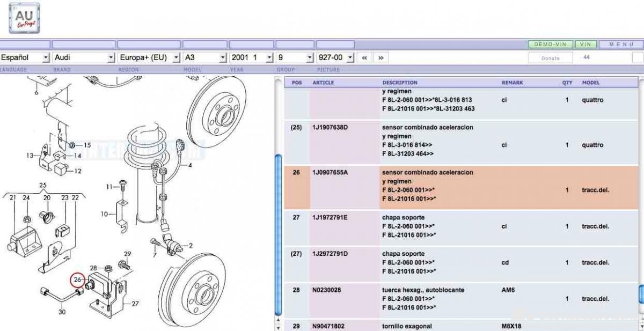Go to previous picture with « button

[364, 57]
